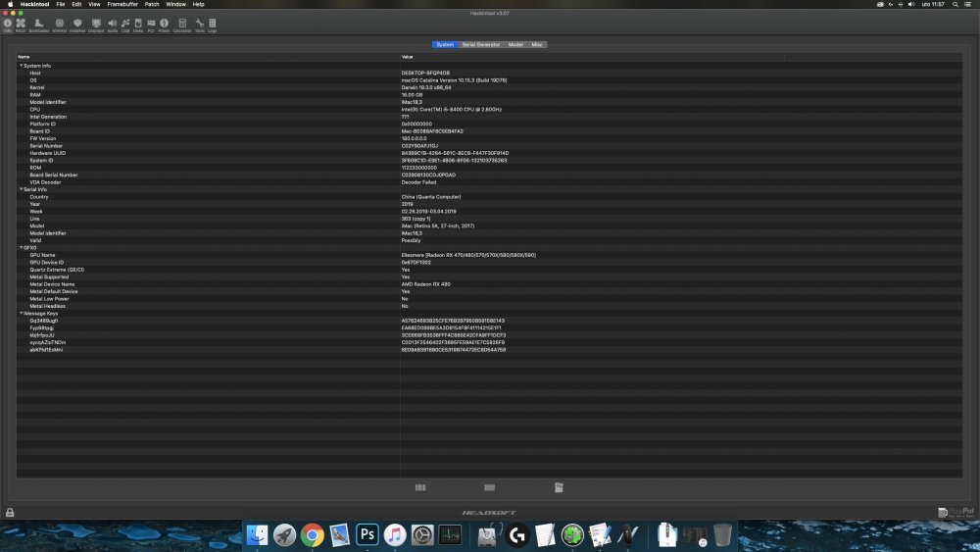Switch to the Model tab
The image size is (980, 552).
coord(515,44)
